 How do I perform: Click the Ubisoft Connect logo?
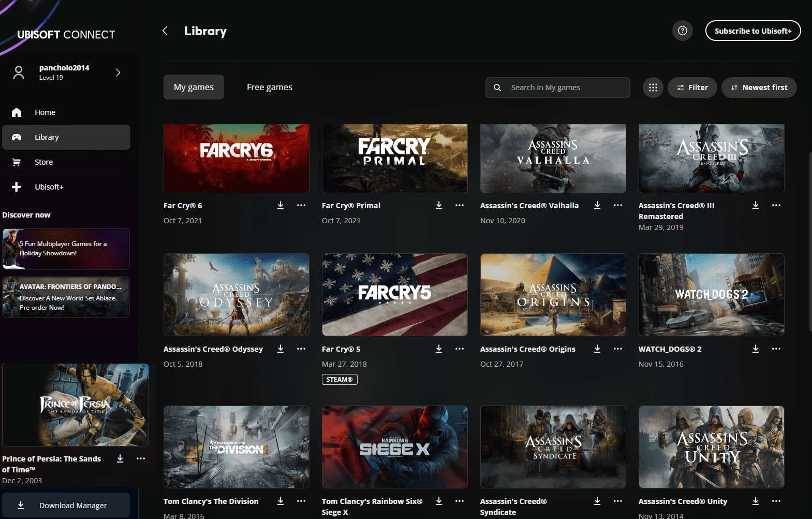[x=66, y=35]
